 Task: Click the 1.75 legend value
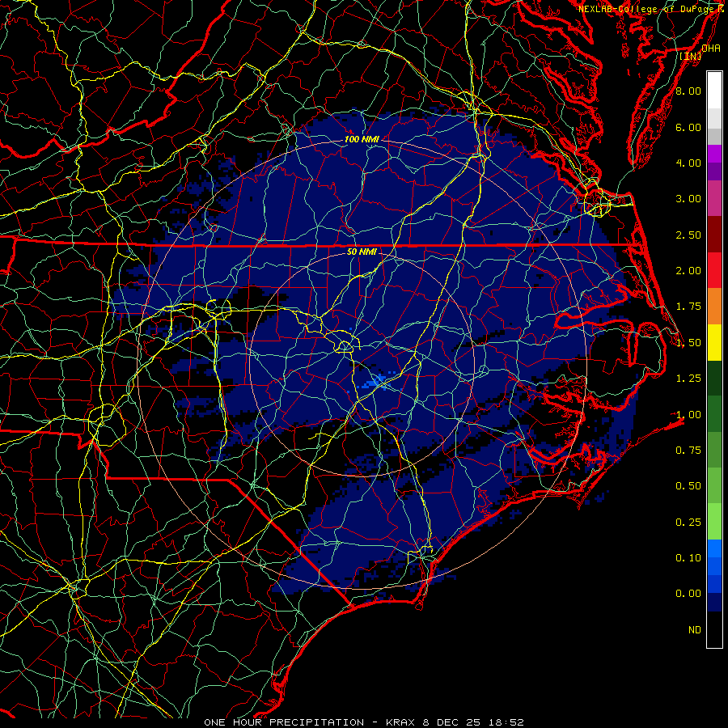click(688, 307)
